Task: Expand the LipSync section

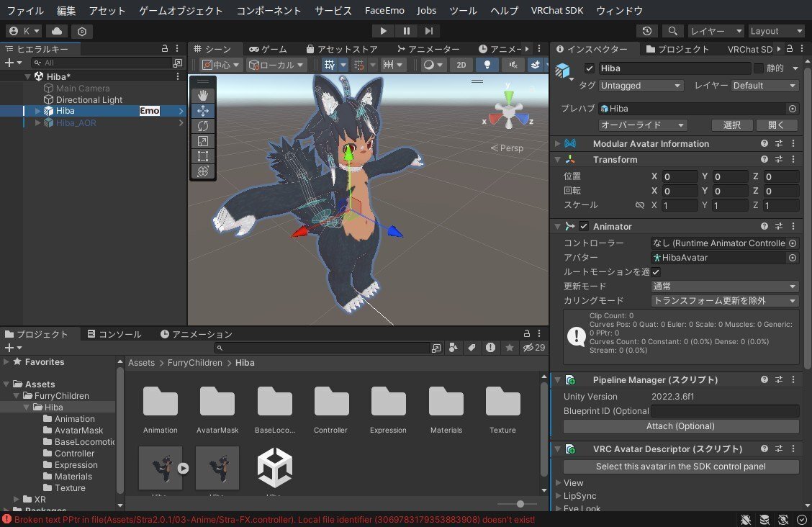Action: (559, 495)
